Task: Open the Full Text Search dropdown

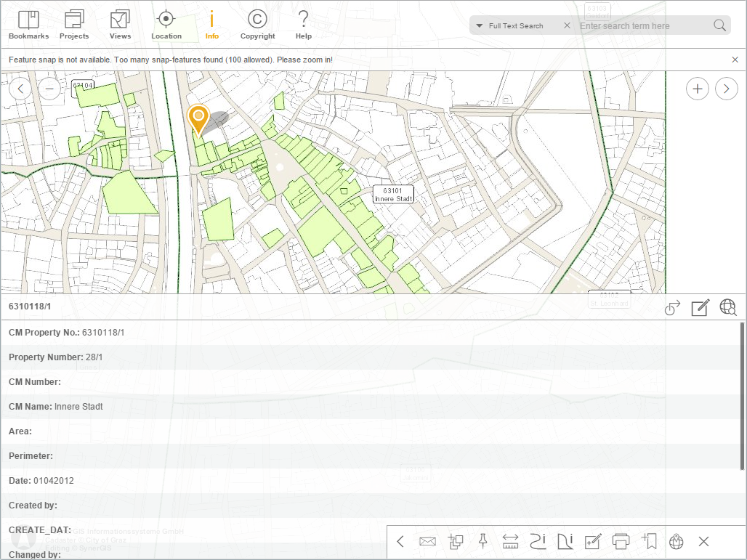Action: coord(480,25)
